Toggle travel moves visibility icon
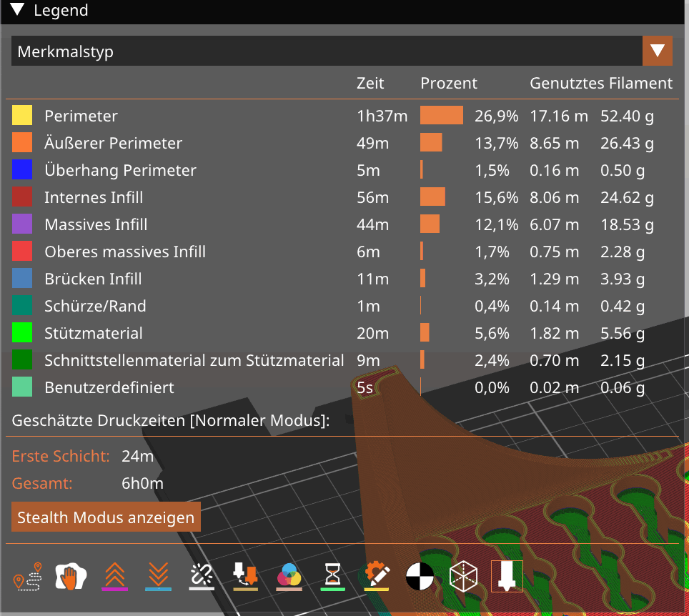The image size is (689, 616). [27, 576]
